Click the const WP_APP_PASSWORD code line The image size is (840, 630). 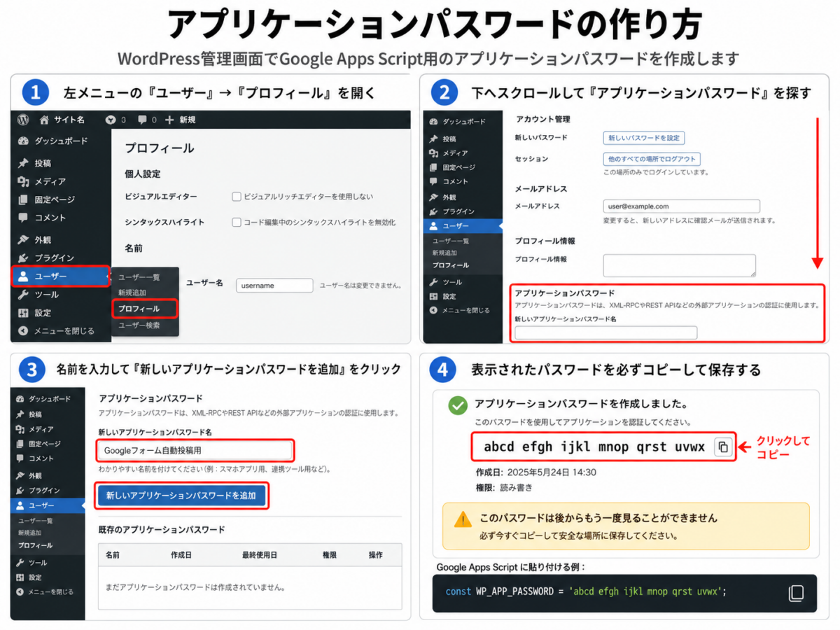(x=586, y=591)
